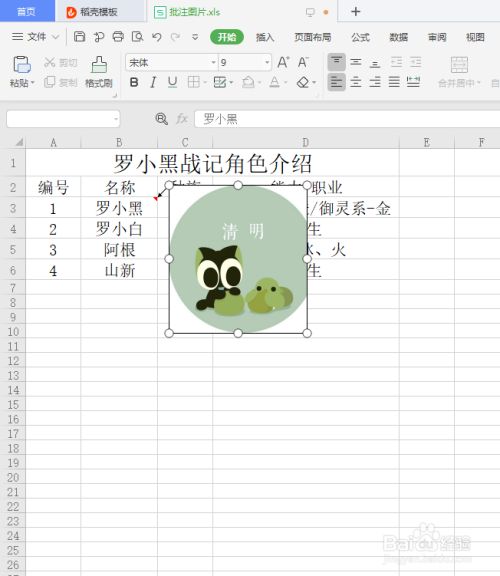Click the Merge and Center (合并居中) icon

[459, 65]
